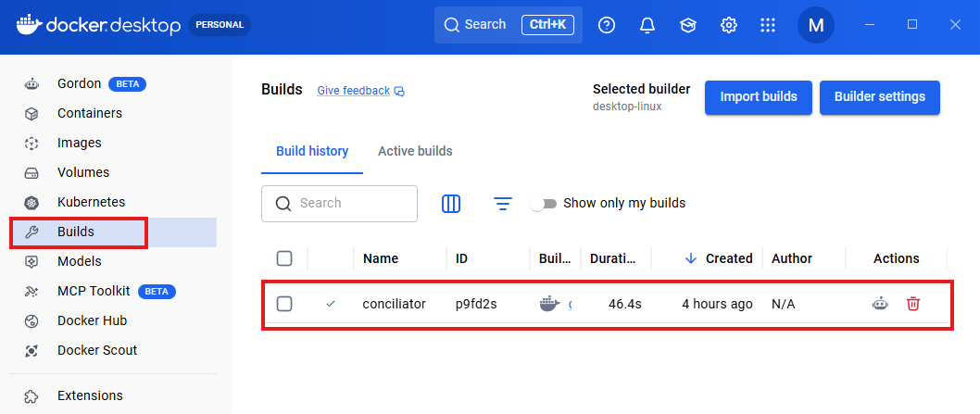
Task: Click the Gordon robot icon in sidebar
Action: (31, 83)
